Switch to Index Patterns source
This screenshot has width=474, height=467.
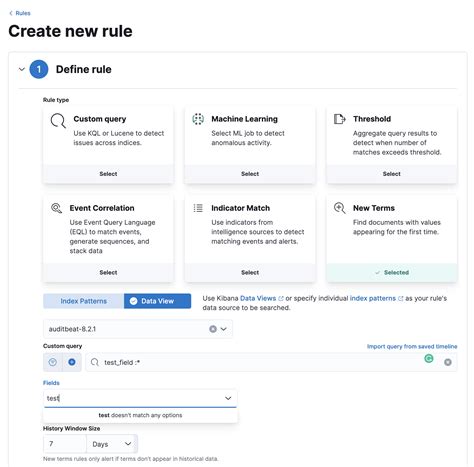pyautogui.click(x=84, y=301)
